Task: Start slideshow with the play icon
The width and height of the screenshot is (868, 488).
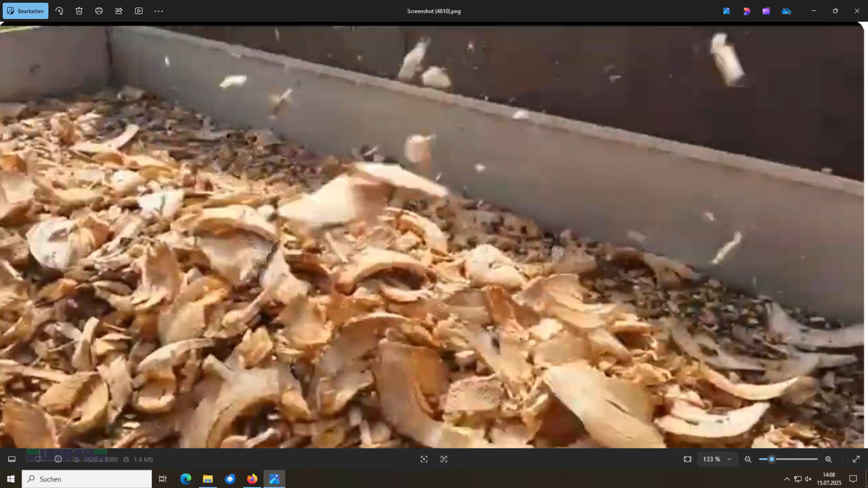Action: [139, 11]
